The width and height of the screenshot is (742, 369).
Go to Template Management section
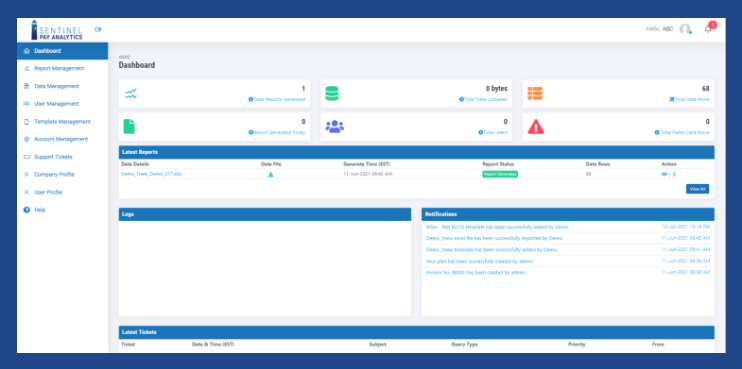click(x=62, y=122)
